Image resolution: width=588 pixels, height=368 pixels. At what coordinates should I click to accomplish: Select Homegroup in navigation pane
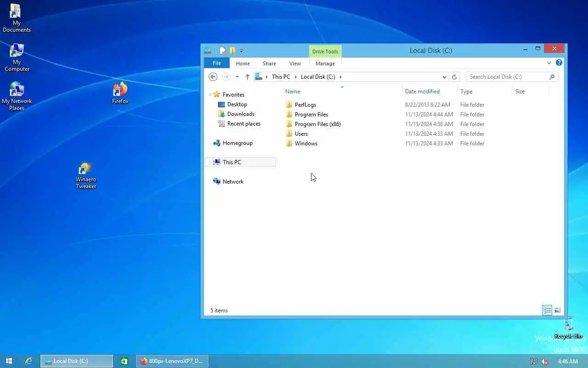pos(237,143)
